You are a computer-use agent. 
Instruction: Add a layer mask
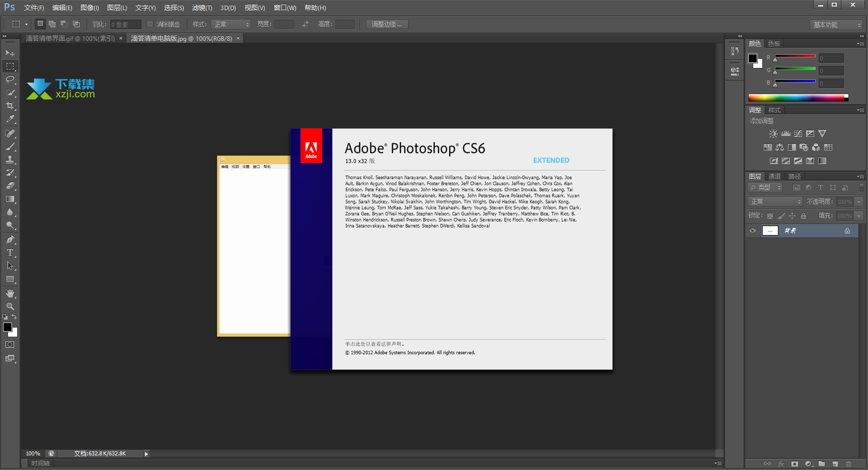coord(794,464)
